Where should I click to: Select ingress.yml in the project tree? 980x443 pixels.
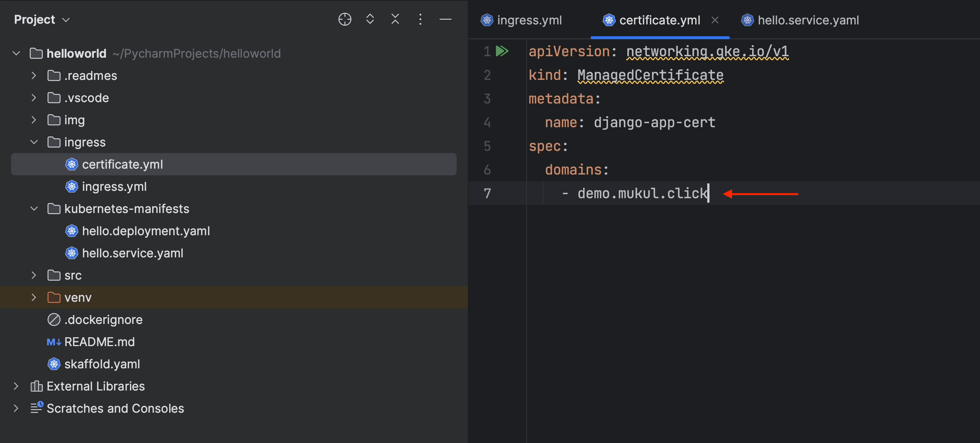(x=234, y=186)
